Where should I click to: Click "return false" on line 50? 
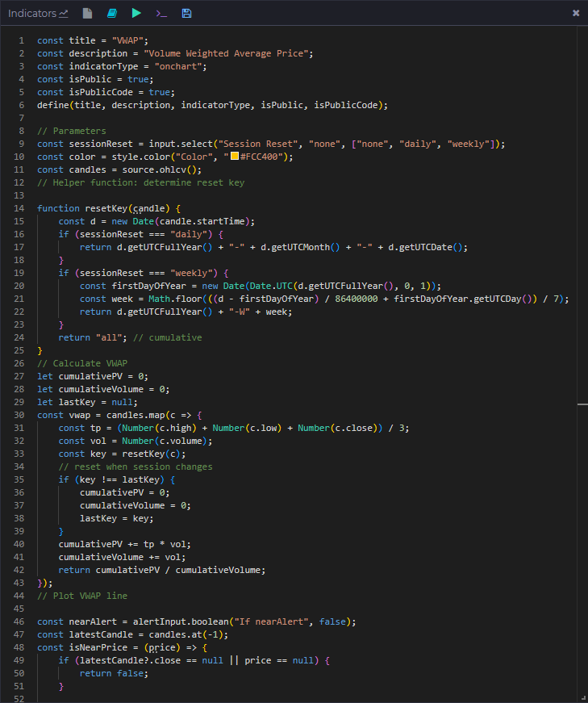point(111,673)
